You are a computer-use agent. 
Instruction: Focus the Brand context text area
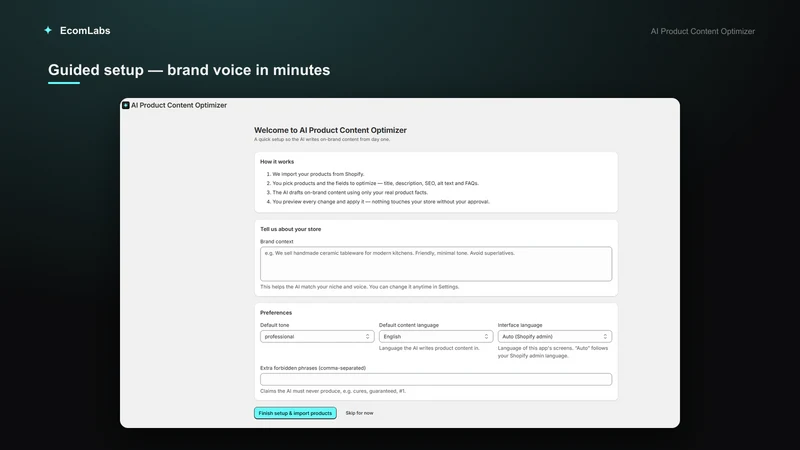pos(436,264)
